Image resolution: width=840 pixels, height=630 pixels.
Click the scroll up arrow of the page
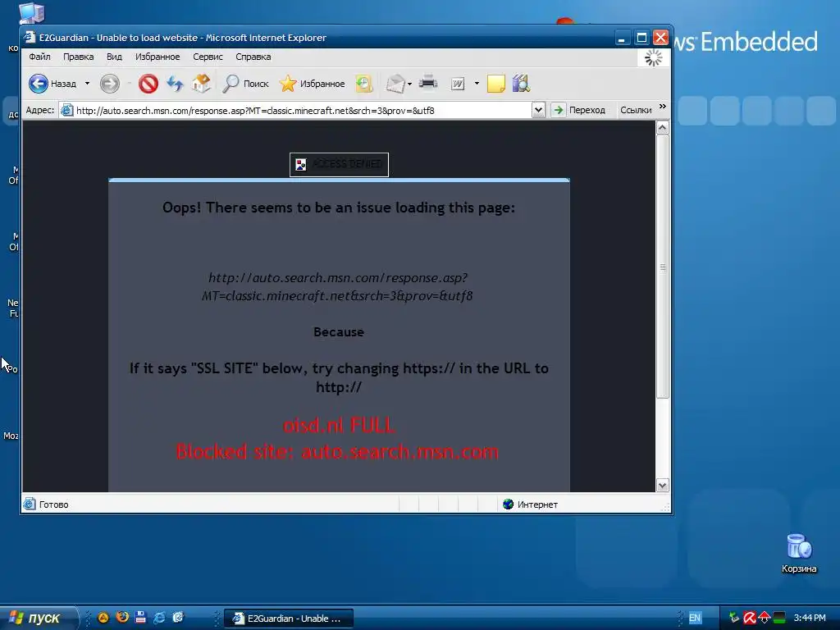coord(663,128)
